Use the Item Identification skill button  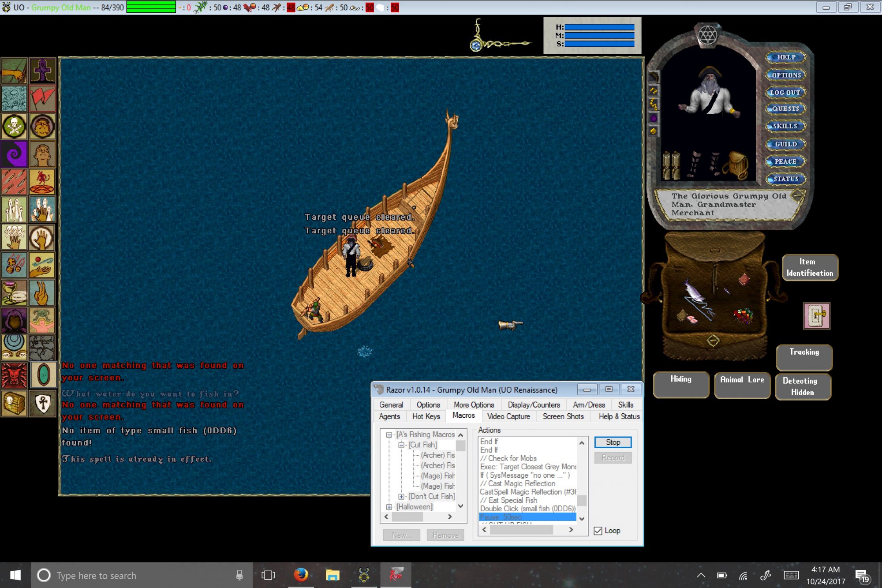click(810, 267)
